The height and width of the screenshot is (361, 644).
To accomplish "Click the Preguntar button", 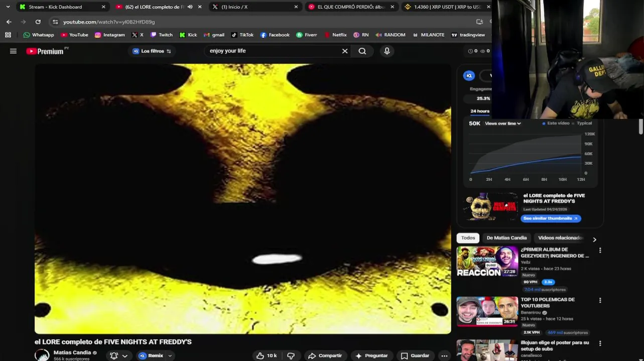I will pos(371,355).
